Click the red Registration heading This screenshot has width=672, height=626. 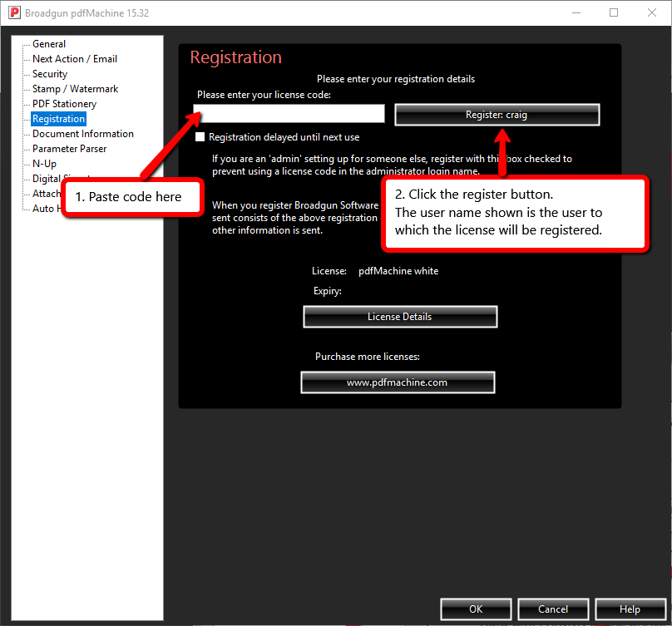point(235,57)
